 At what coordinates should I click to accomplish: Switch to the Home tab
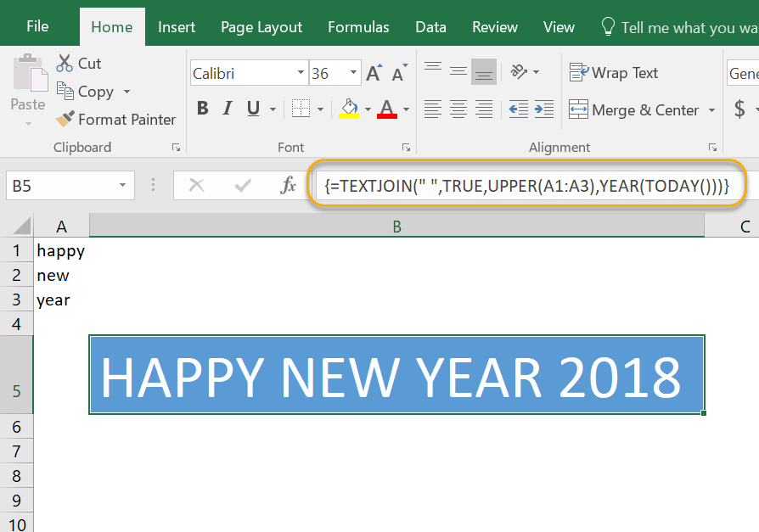click(x=112, y=27)
